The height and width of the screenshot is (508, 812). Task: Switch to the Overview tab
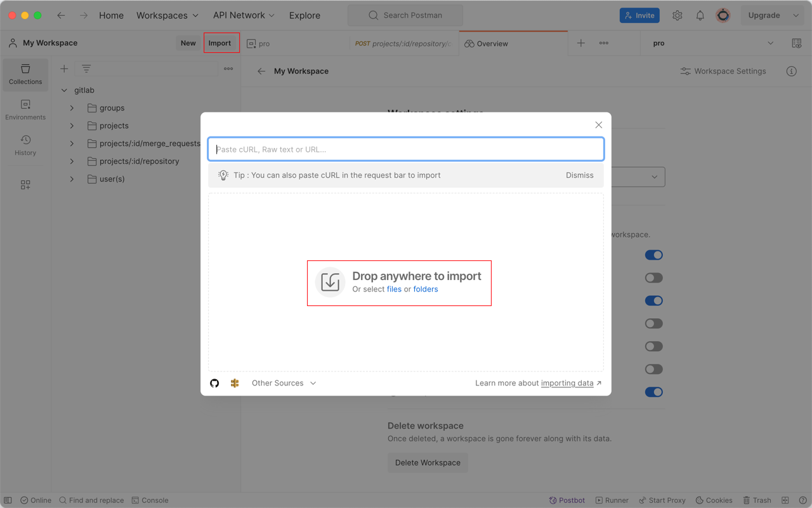pyautogui.click(x=513, y=44)
